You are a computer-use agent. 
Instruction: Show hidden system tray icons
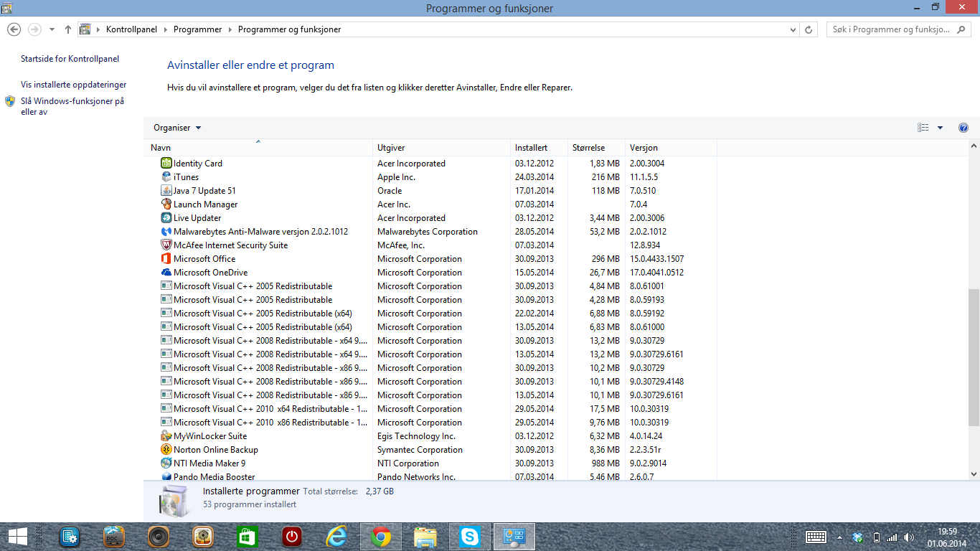839,537
